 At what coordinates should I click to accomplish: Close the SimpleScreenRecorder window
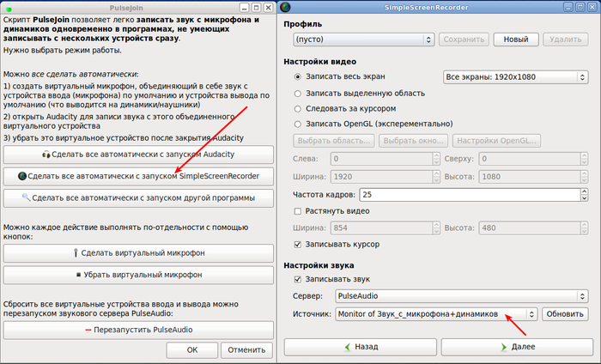592,7
